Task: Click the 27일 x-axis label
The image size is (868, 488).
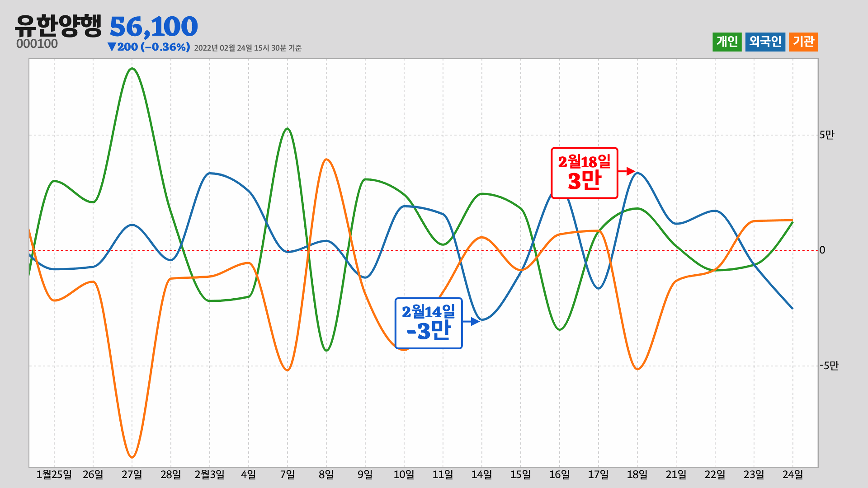Action: [x=132, y=474]
